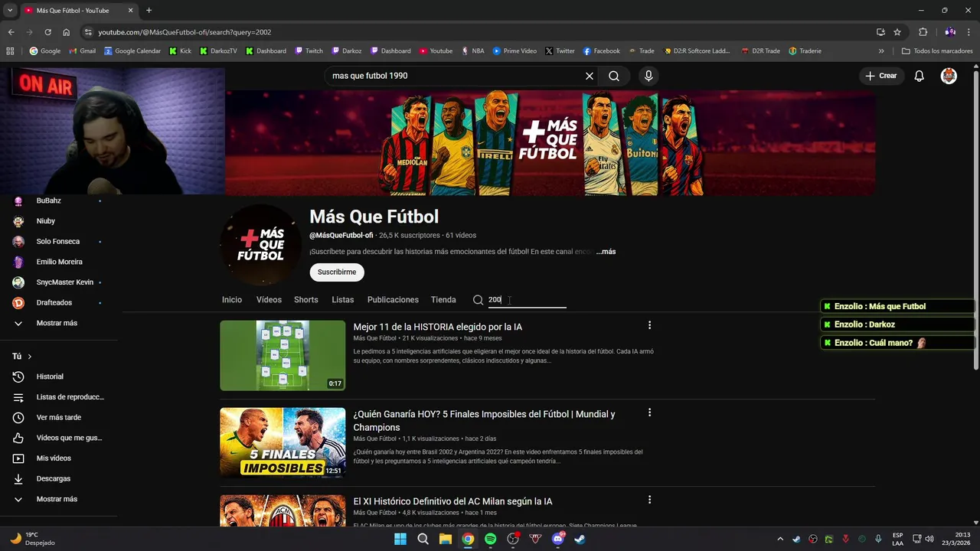Image resolution: width=980 pixels, height=551 pixels.
Task: Open Windows Start menu
Action: [400, 539]
